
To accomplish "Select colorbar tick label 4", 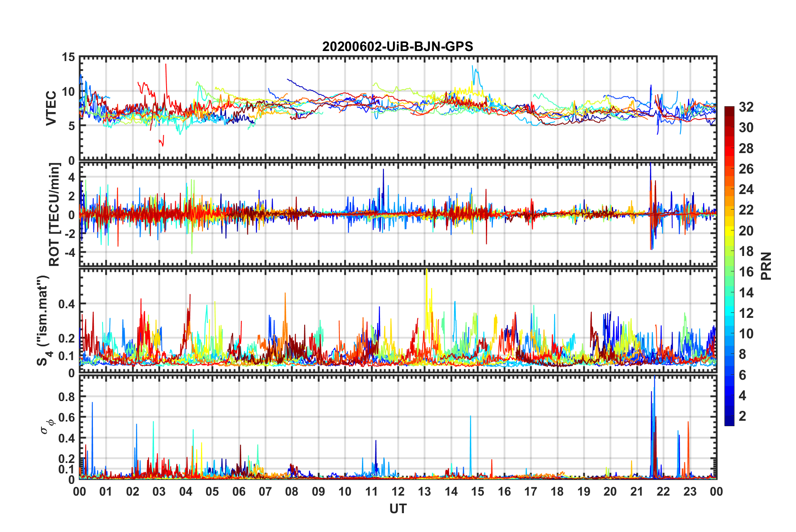I will click(x=742, y=396).
